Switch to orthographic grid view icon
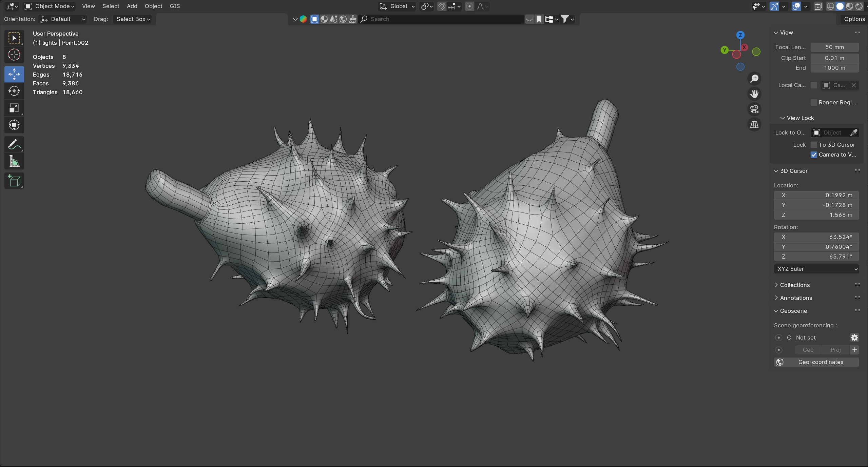The height and width of the screenshot is (467, 868). 754,125
